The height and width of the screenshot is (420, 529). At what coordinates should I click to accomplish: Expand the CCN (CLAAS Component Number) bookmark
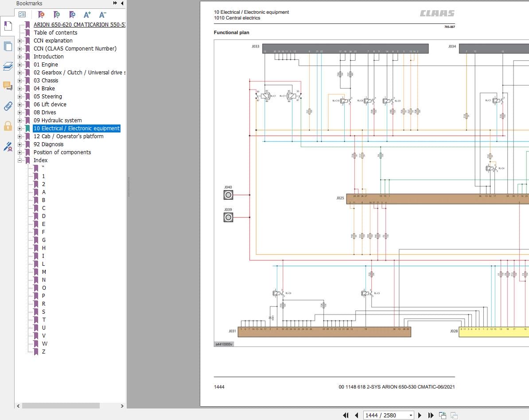[x=19, y=49]
